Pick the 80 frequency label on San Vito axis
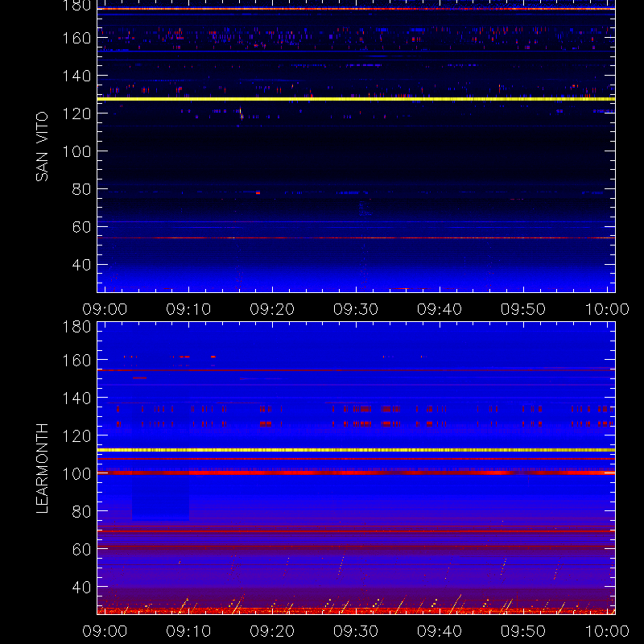The height and width of the screenshot is (644, 644). pyautogui.click(x=81, y=189)
